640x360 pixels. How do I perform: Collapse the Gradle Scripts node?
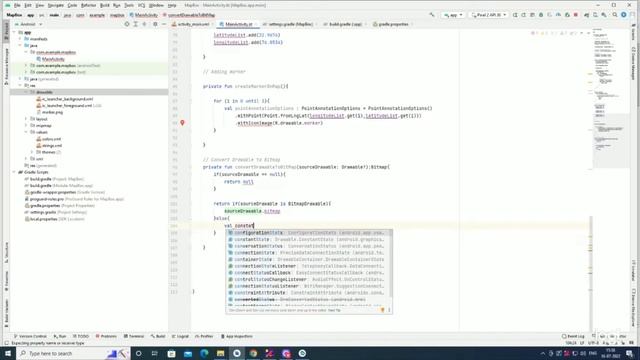pos(15,172)
